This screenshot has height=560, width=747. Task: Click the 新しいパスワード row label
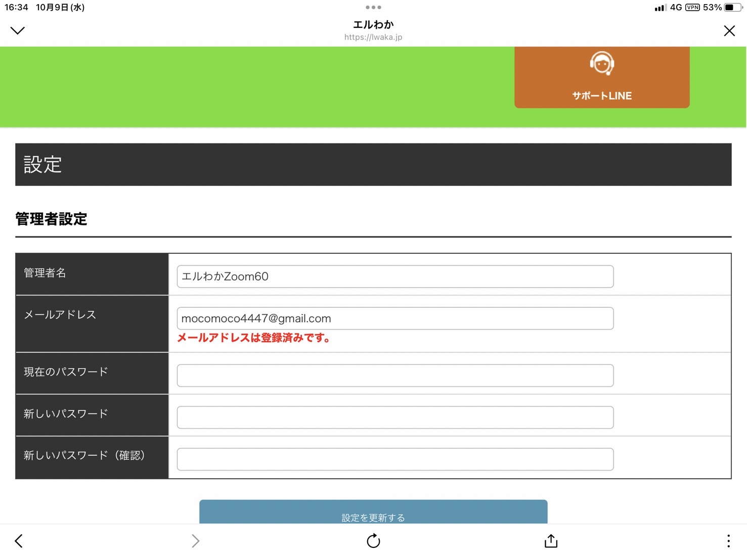click(66, 414)
